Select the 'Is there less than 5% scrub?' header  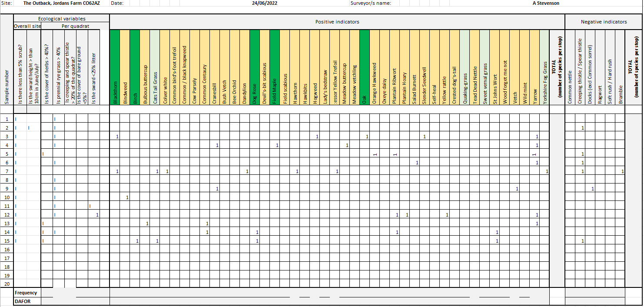coord(20,67)
